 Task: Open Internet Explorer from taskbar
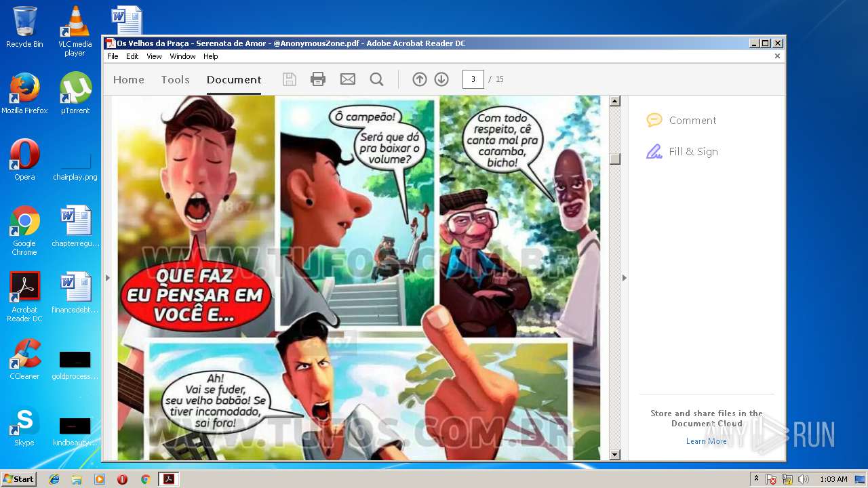coord(54,479)
